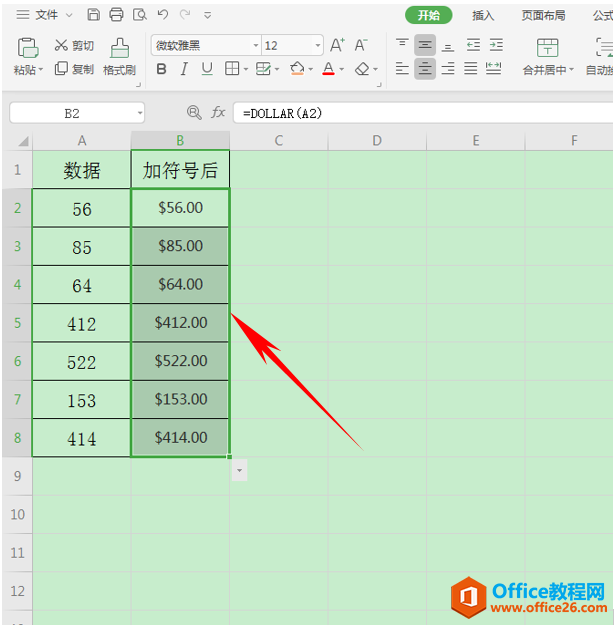This screenshot has height=625, width=614.
Task: Select cell containing $56.00
Action: [181, 208]
